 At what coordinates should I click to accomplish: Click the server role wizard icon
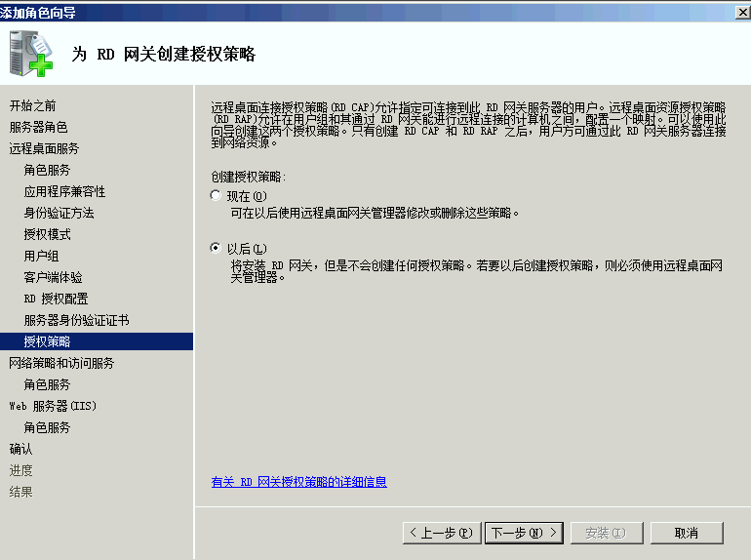[x=30, y=54]
